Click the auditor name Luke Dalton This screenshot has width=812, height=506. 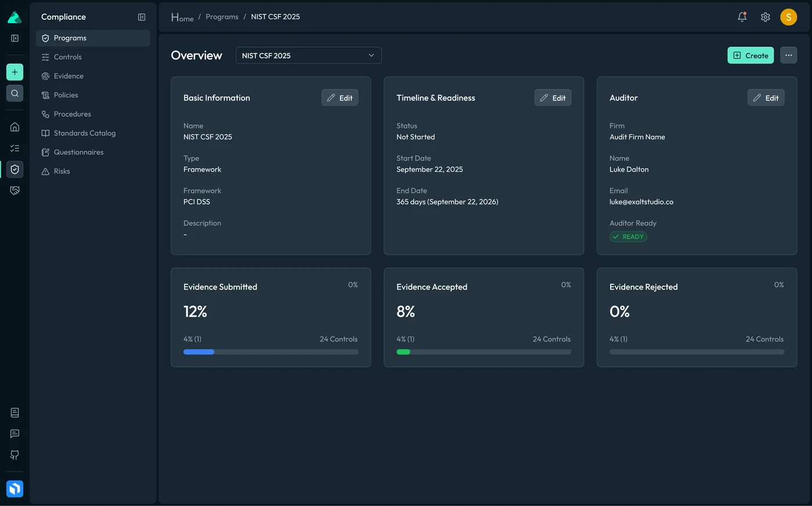(x=629, y=169)
